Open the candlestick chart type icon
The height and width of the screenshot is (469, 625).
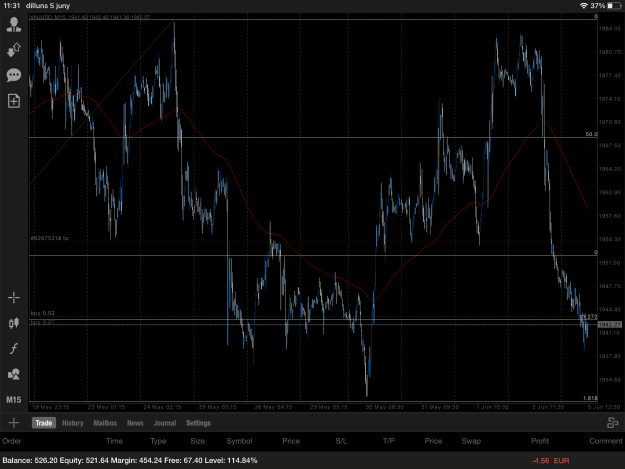coord(14,323)
